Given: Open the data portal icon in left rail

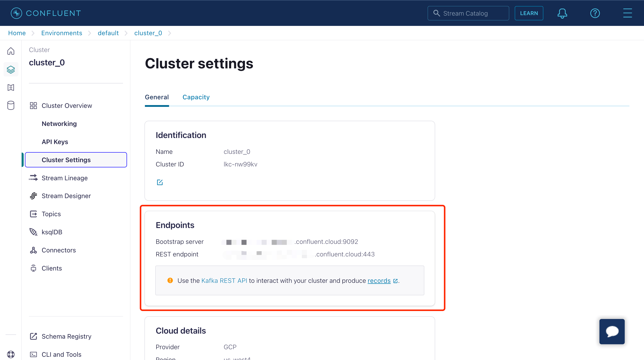Looking at the screenshot, I should tap(11, 87).
